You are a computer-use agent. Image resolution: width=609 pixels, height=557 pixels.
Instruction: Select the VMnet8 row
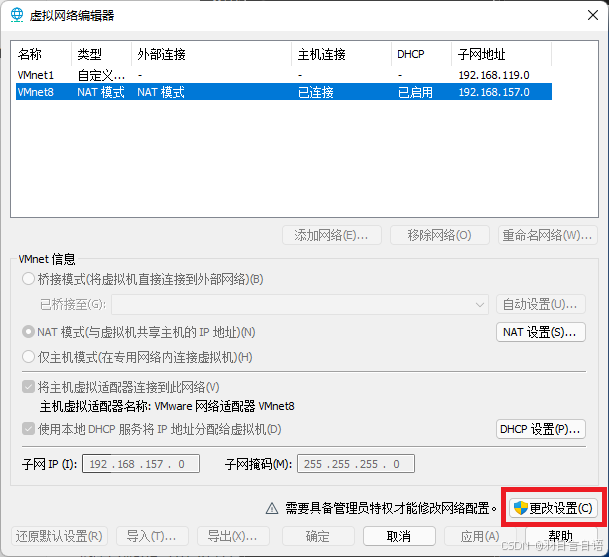coord(284,92)
